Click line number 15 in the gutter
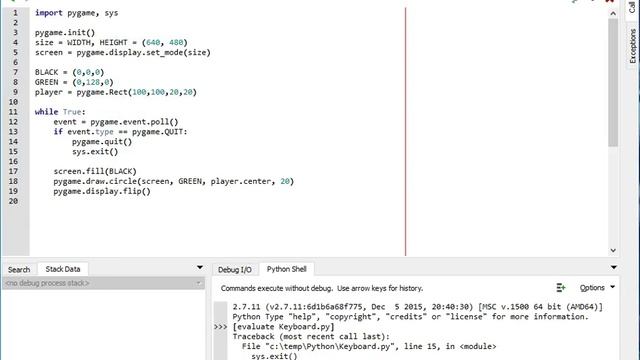Screen dimensions: 640x360 pyautogui.click(x=13, y=151)
